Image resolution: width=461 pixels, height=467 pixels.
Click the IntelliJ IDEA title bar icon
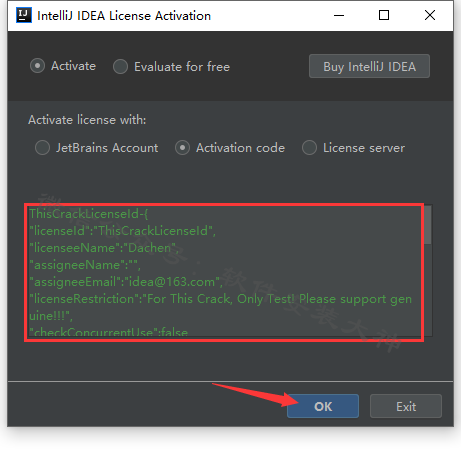click(24, 15)
